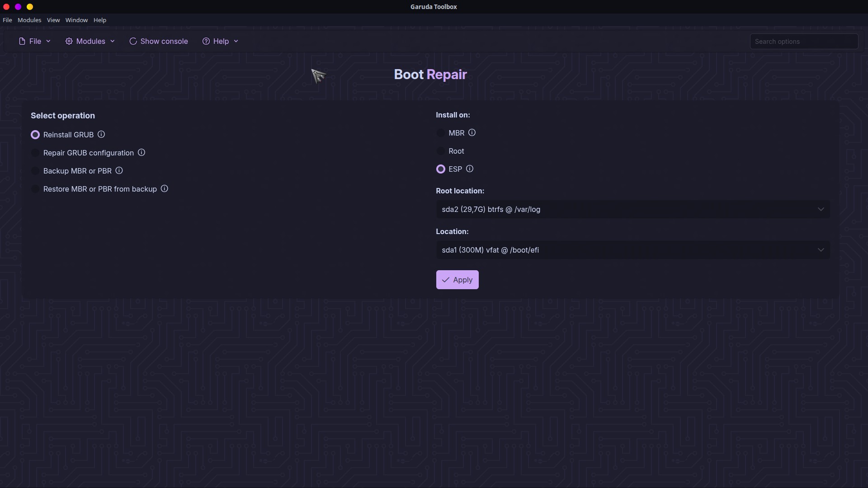
Task: Select Root as install target
Action: coord(440,151)
